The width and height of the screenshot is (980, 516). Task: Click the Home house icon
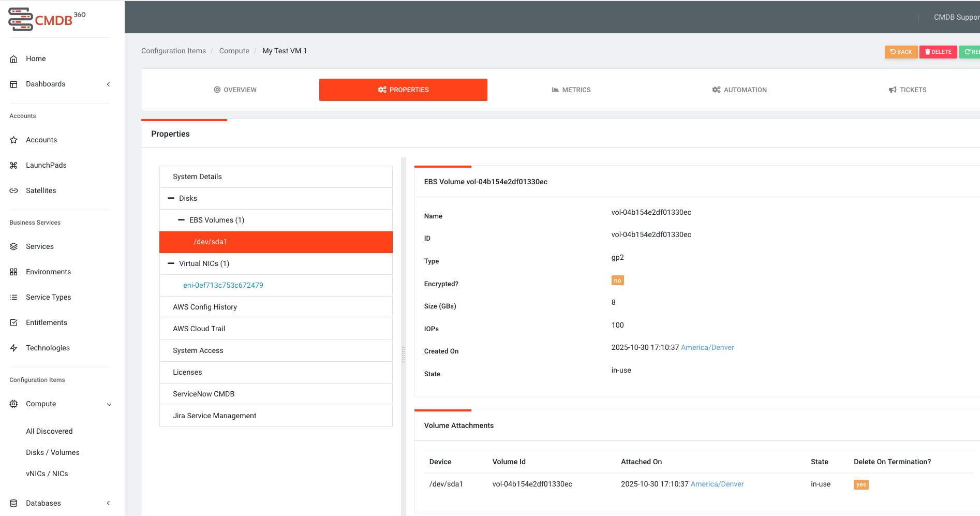click(14, 59)
